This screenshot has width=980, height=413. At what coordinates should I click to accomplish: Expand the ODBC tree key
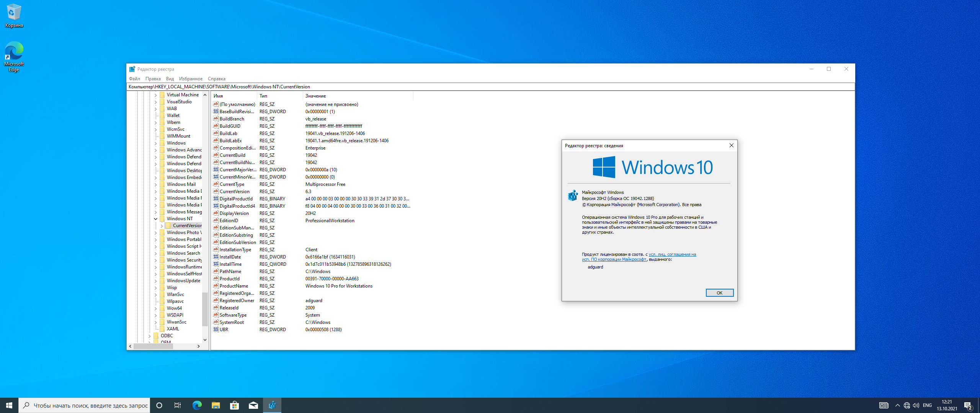(150, 336)
